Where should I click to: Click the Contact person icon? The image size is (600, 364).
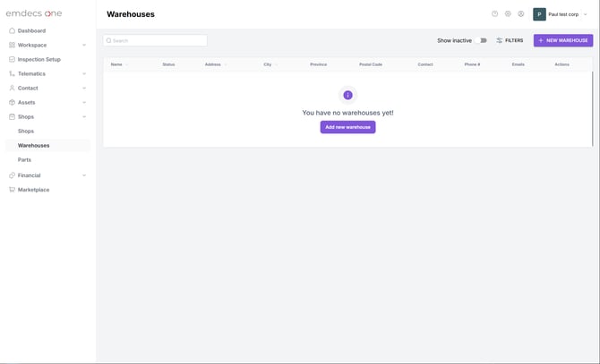point(12,88)
